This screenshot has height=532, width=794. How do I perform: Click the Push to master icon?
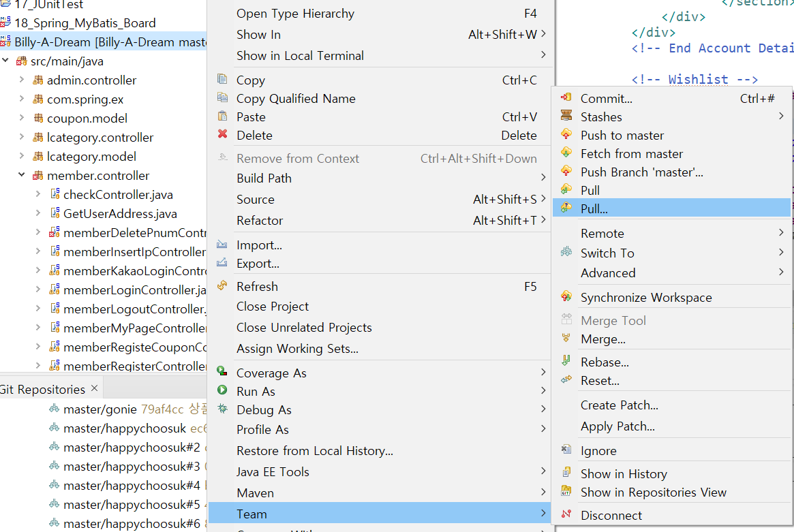pos(566,134)
